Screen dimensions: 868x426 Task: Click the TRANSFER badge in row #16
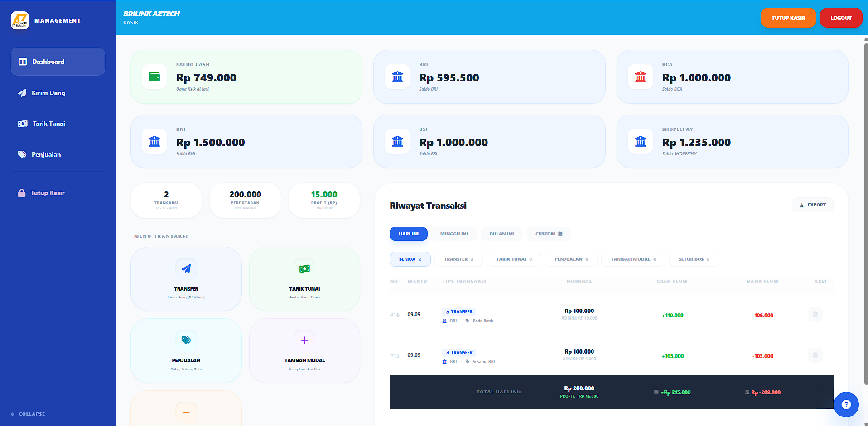point(459,312)
